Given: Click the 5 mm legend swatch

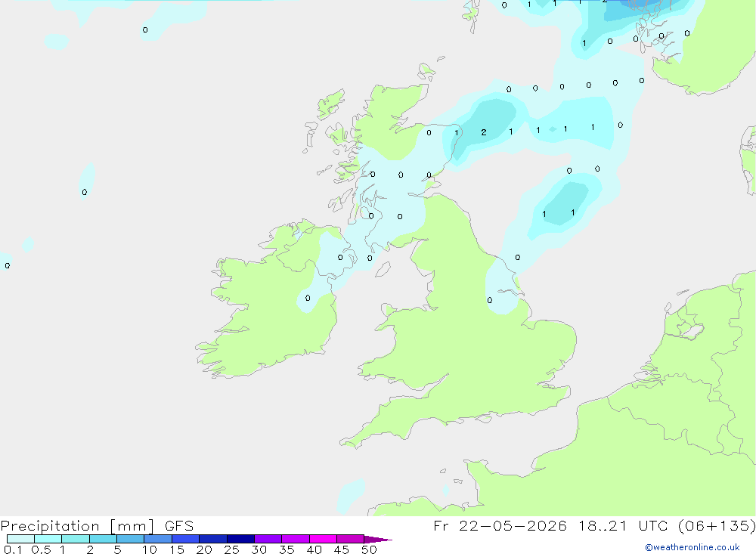Looking at the screenshot, I should tap(130, 539).
